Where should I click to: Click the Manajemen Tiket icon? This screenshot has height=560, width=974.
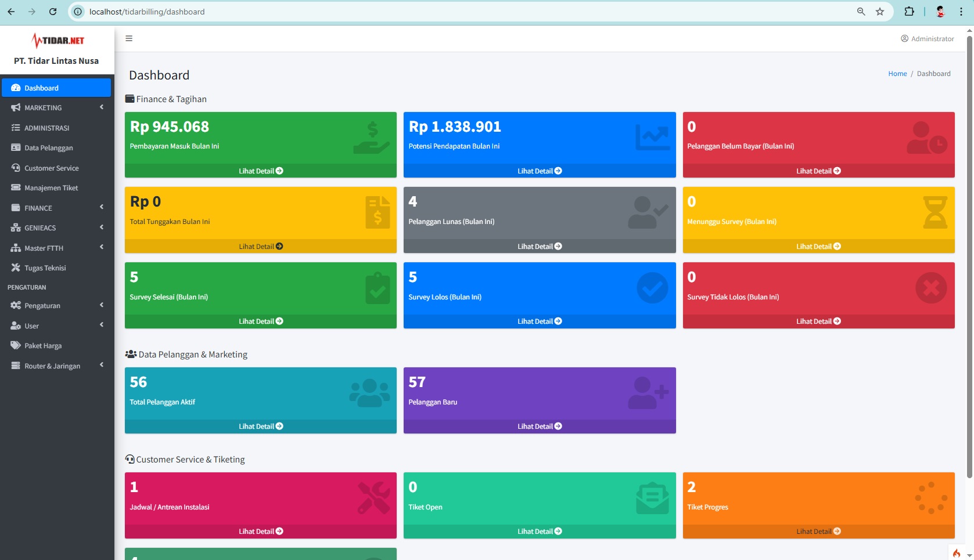pyautogui.click(x=16, y=187)
